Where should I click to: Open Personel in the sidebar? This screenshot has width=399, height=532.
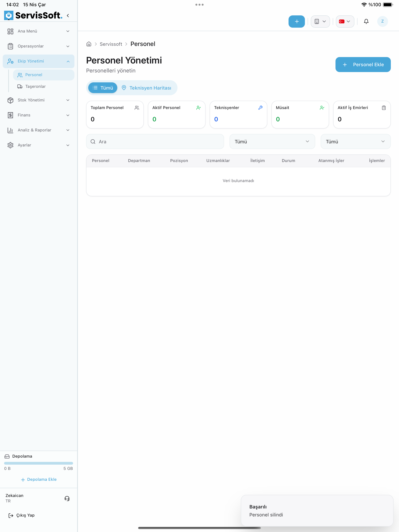pos(44,75)
